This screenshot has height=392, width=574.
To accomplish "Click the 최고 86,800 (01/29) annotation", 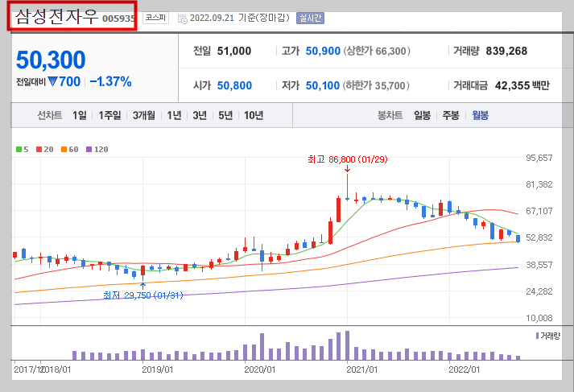I will [348, 159].
